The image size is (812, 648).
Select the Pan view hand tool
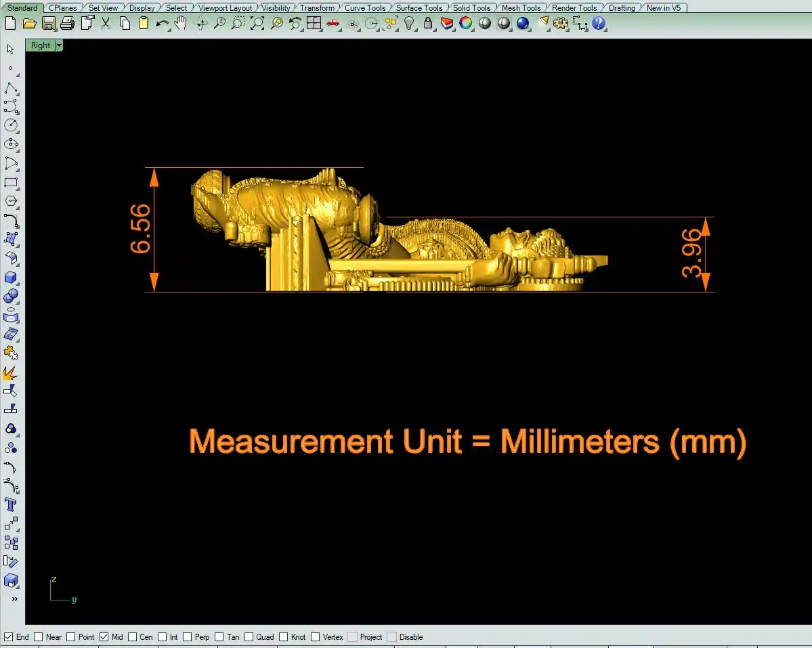[180, 24]
